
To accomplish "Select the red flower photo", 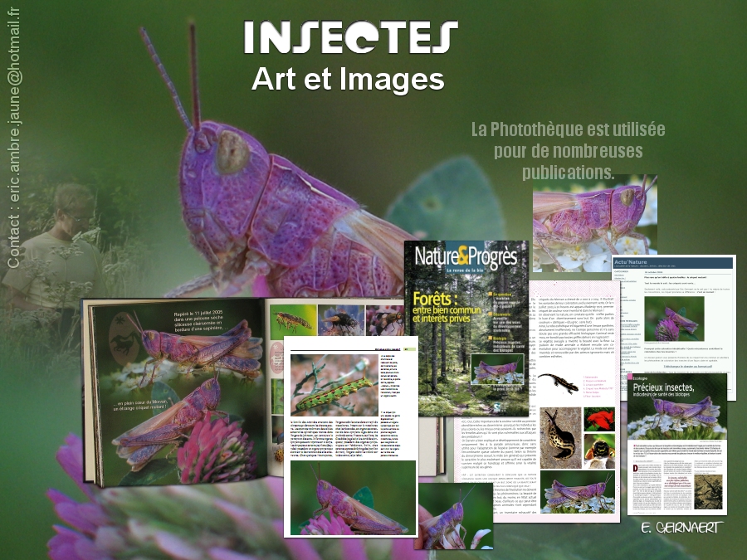I will (599, 420).
